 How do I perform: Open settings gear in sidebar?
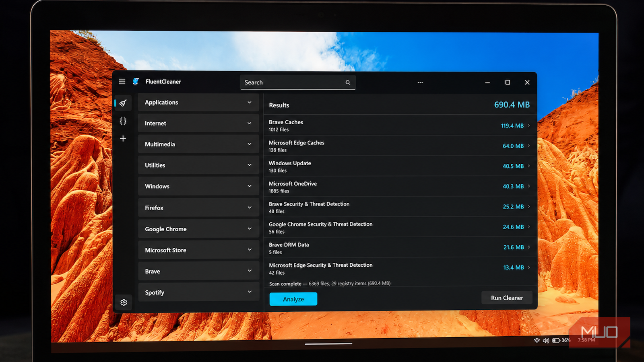point(124,302)
